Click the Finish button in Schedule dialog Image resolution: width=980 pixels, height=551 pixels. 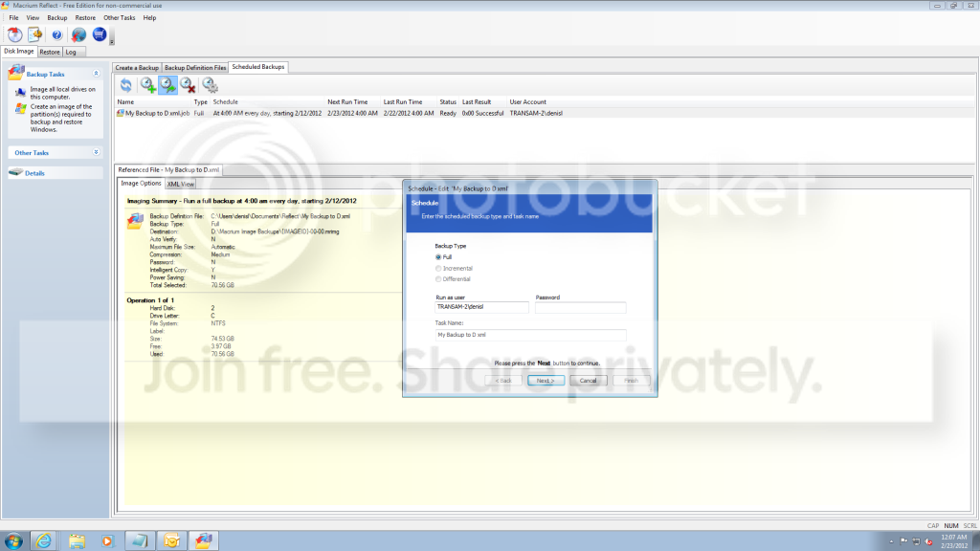click(632, 380)
